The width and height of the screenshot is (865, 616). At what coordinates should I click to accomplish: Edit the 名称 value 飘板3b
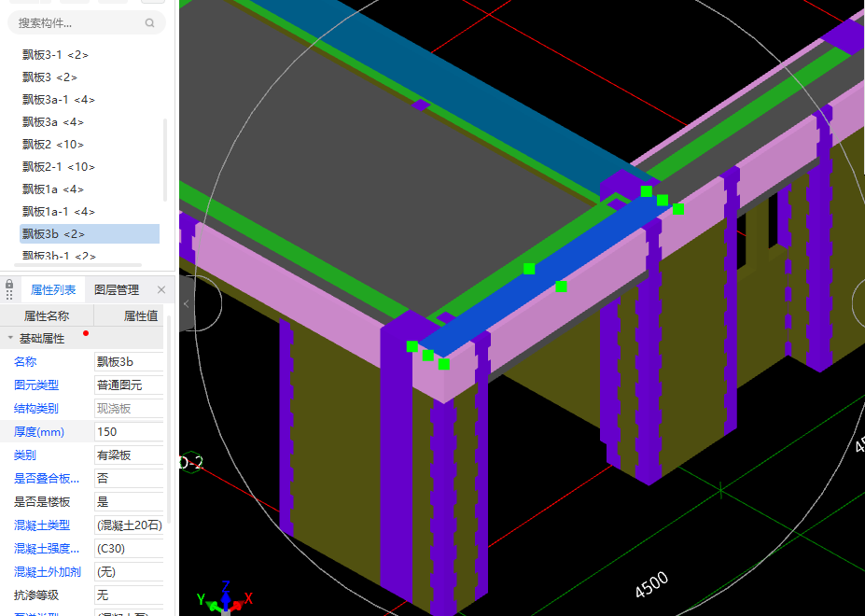129,361
